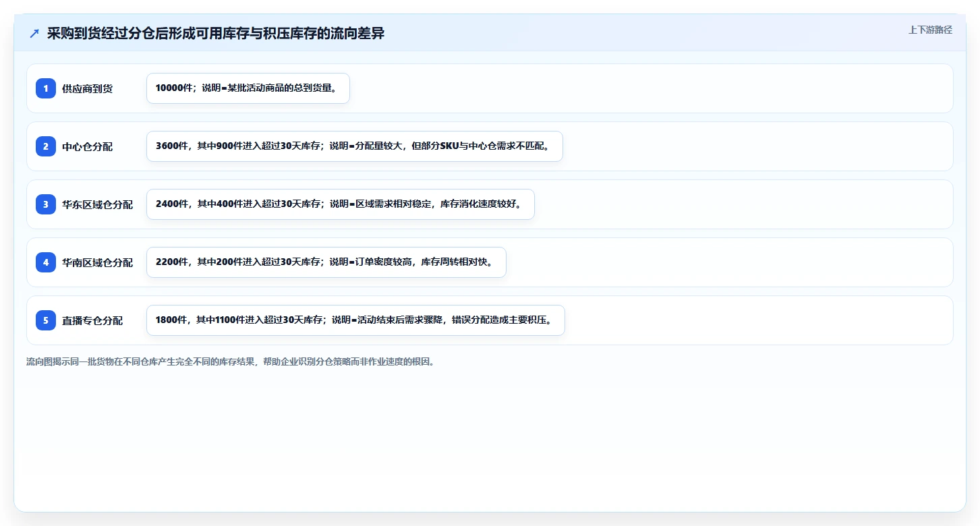The height and width of the screenshot is (526, 980).
Task: Select the 华东区域仓分配 step label
Action: click(x=97, y=204)
